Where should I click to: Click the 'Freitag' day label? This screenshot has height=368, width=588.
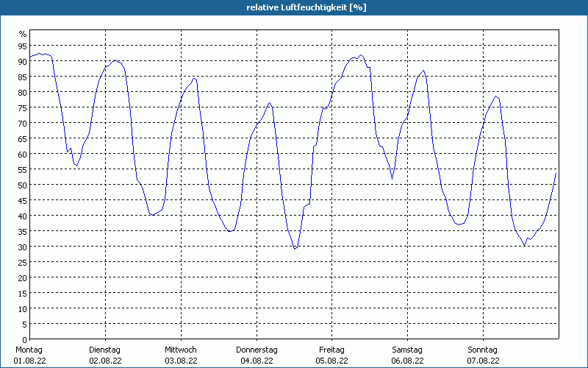pos(332,350)
